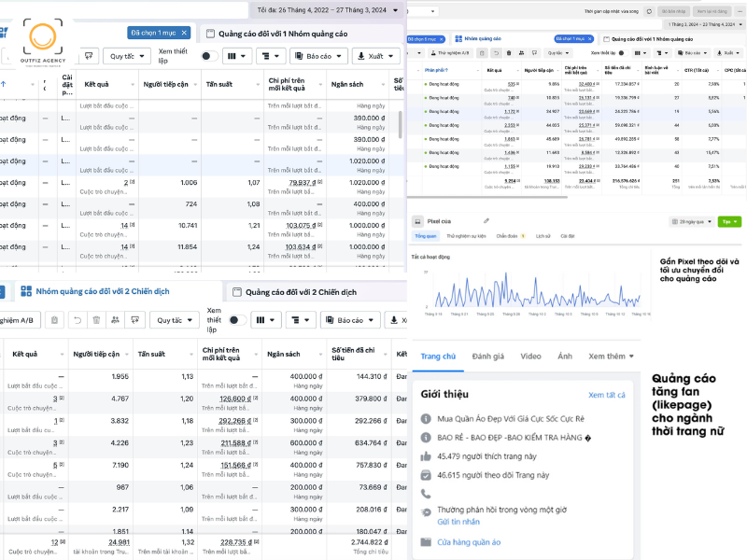
Task: Click the refresh icon beside Thời gian cập nhật
Action: [x=651, y=11]
